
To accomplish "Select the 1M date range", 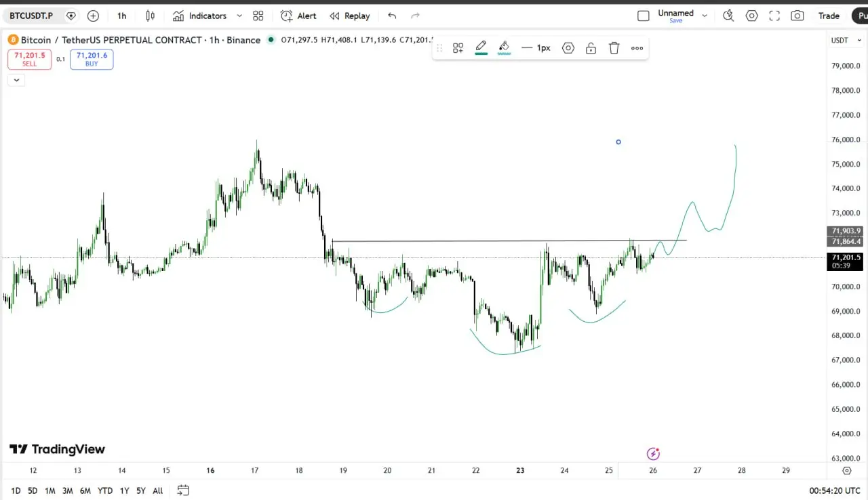I will pos(50,491).
